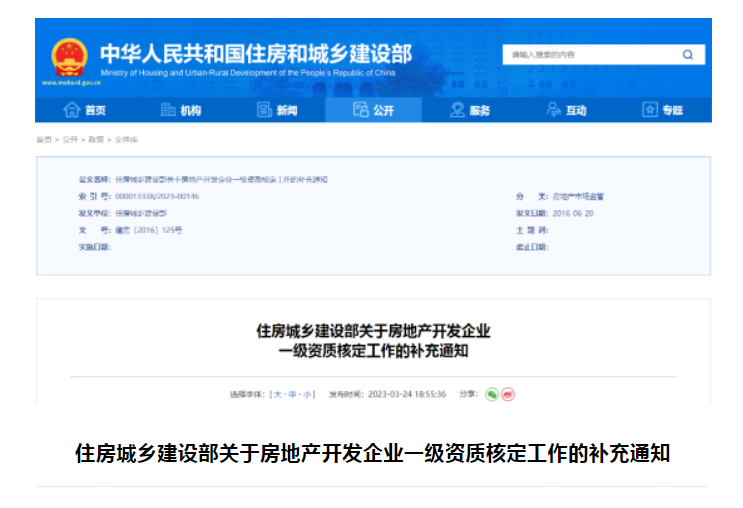Click the document icon beside 公开
The width and height of the screenshot is (743, 508).
(x=361, y=110)
